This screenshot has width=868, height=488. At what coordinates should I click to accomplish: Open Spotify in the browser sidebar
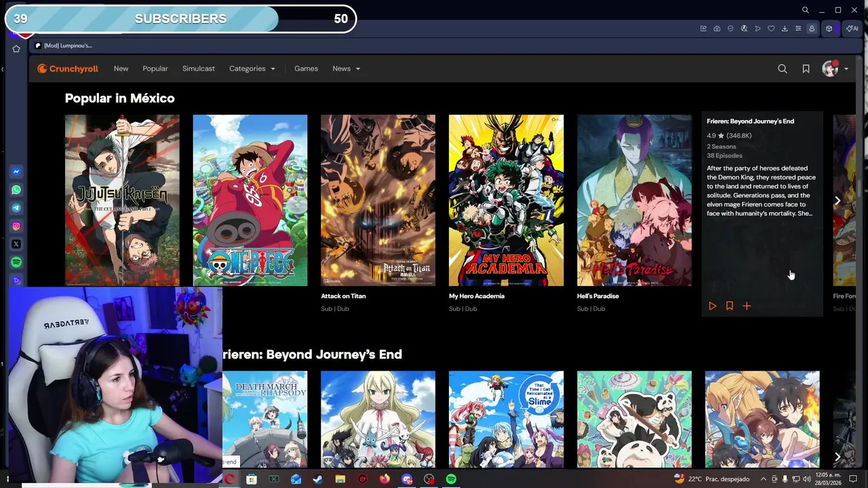click(x=16, y=262)
